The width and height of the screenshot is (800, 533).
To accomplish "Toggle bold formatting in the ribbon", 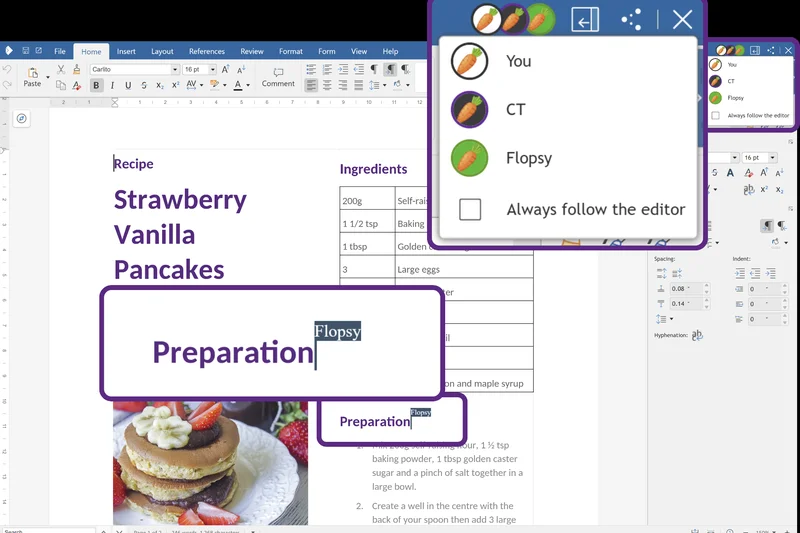I will point(96,86).
